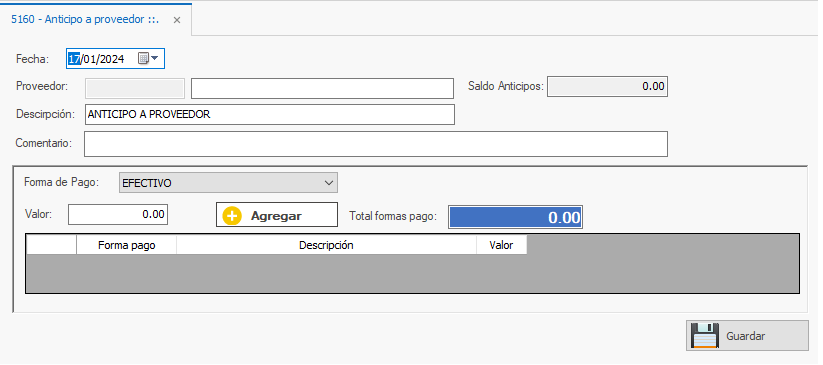Click the Descripción grid column header

(326, 245)
